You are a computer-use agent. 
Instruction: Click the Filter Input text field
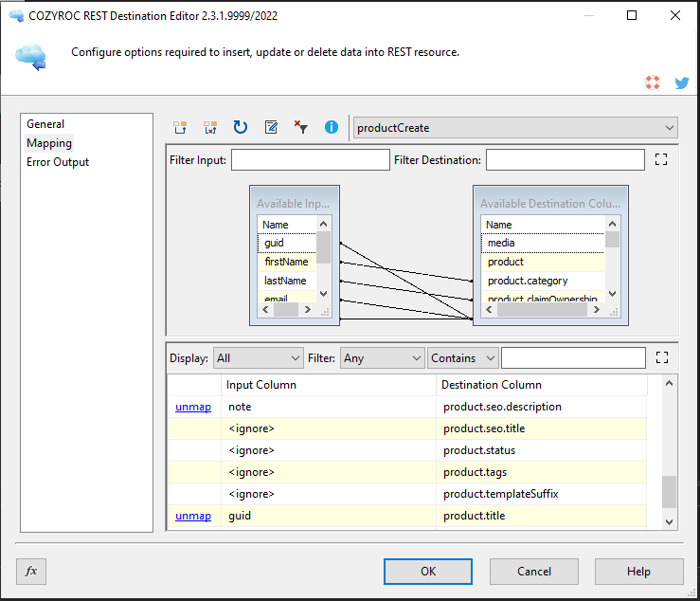(310, 160)
